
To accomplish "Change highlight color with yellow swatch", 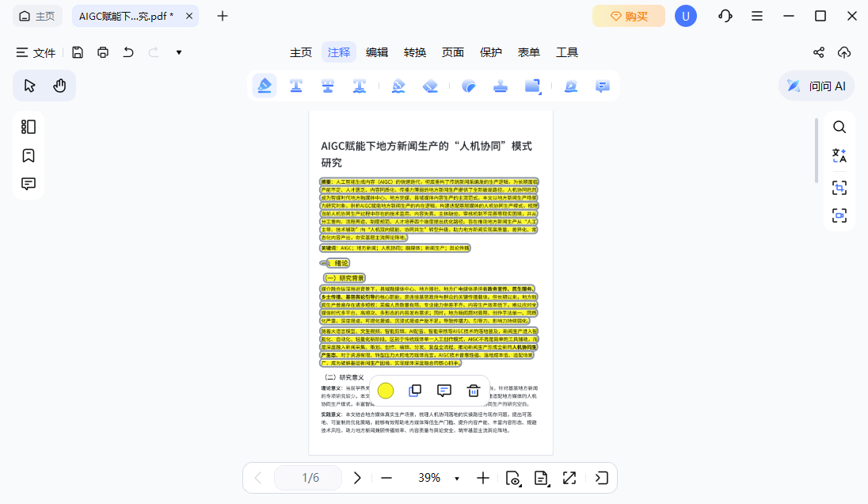I will coord(386,391).
